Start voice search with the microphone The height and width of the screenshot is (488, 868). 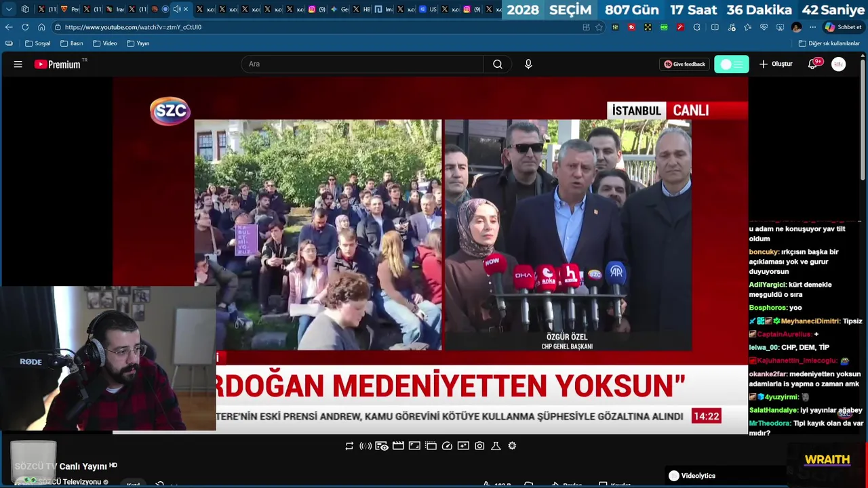click(528, 64)
